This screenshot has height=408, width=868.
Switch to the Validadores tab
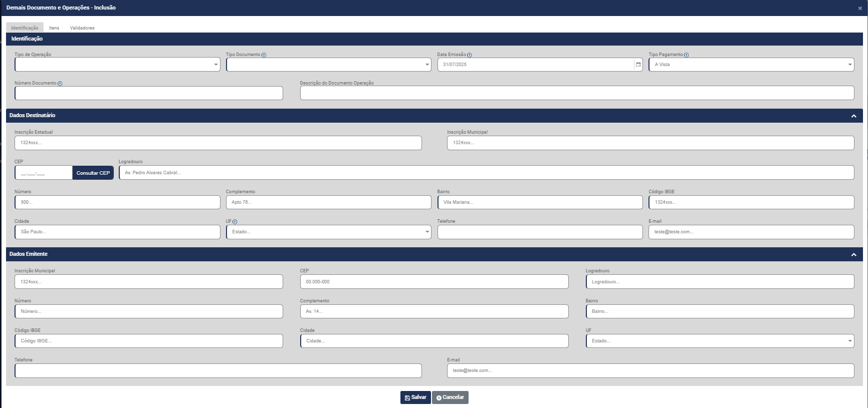[x=82, y=28]
